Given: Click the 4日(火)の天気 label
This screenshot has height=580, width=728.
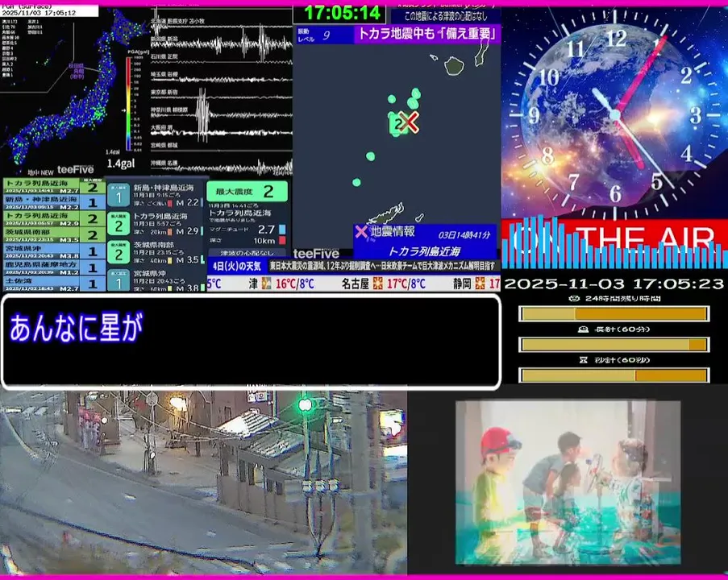Looking at the screenshot, I should tap(237, 266).
